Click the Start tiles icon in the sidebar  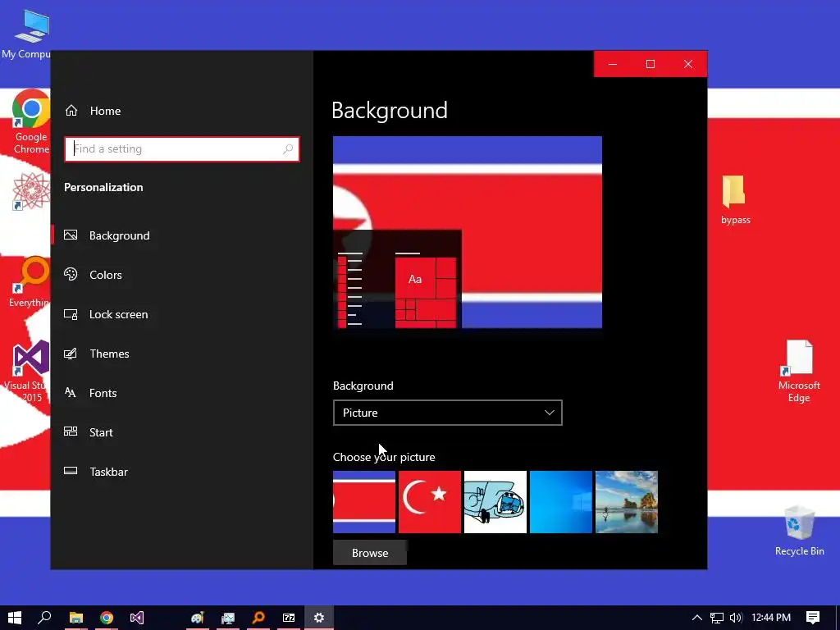[x=71, y=431]
